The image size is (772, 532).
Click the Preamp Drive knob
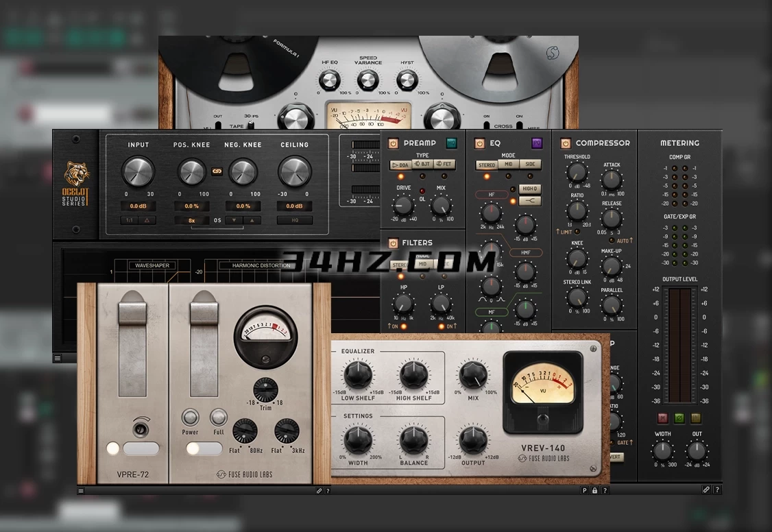[x=403, y=205]
